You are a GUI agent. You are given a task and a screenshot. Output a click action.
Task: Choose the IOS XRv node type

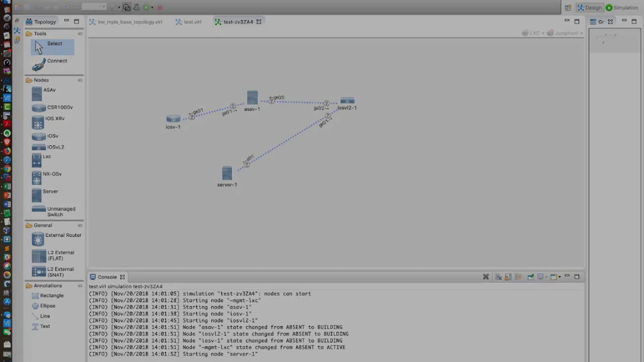[x=49, y=122]
